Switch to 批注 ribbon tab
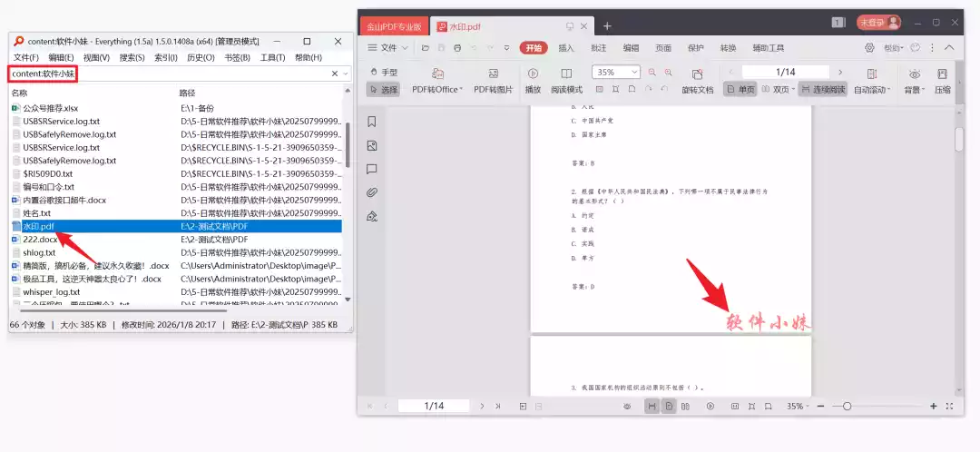Screen dimensions: 980x452 point(599,47)
